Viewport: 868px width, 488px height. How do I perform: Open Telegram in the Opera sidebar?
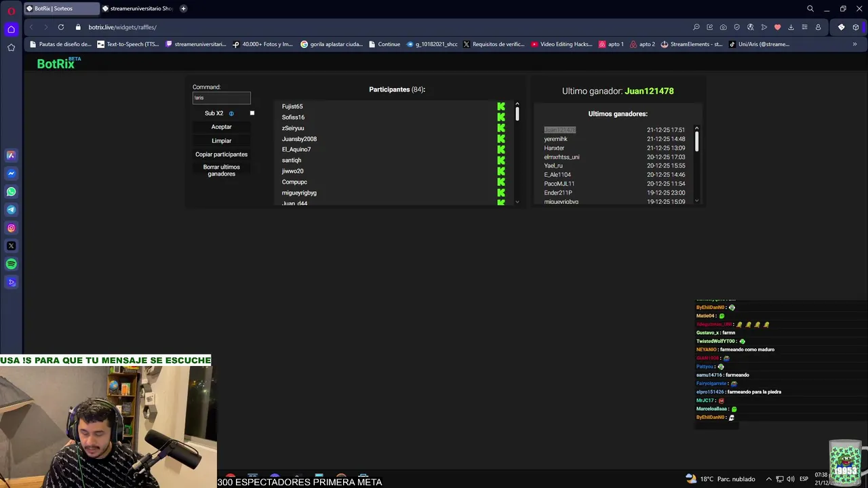coord(11,210)
